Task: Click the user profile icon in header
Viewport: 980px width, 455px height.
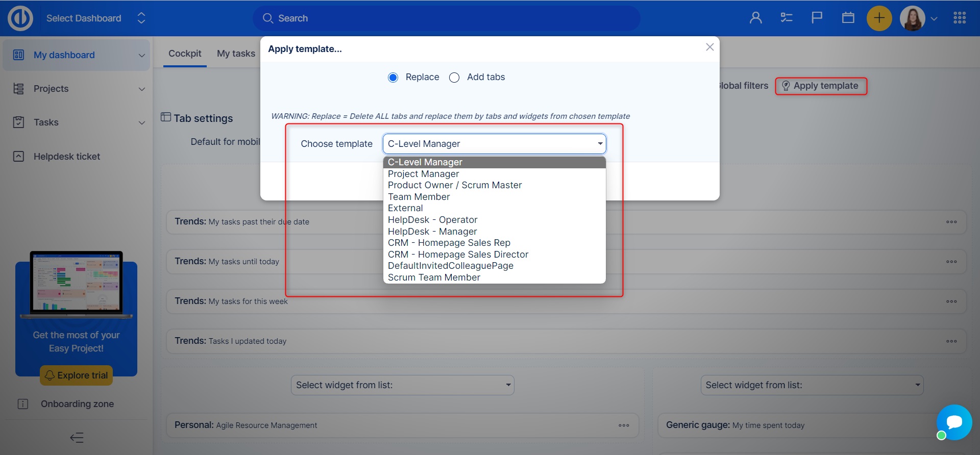Action: tap(755, 18)
